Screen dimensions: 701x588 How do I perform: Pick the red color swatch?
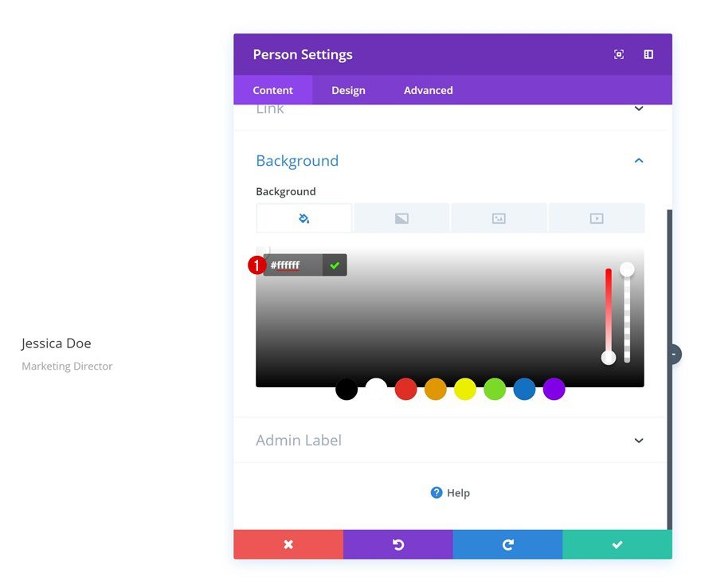405,389
